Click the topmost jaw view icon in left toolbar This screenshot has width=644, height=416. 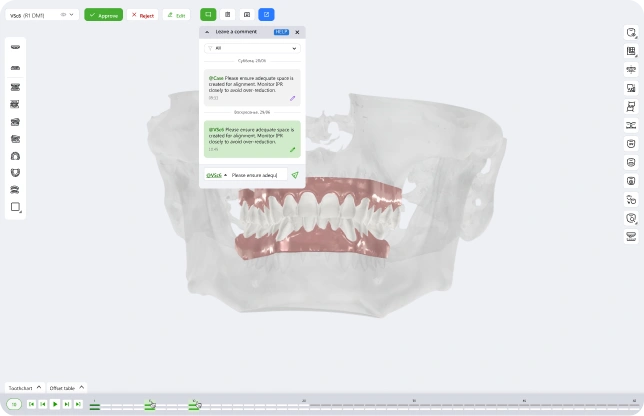[x=15, y=47]
